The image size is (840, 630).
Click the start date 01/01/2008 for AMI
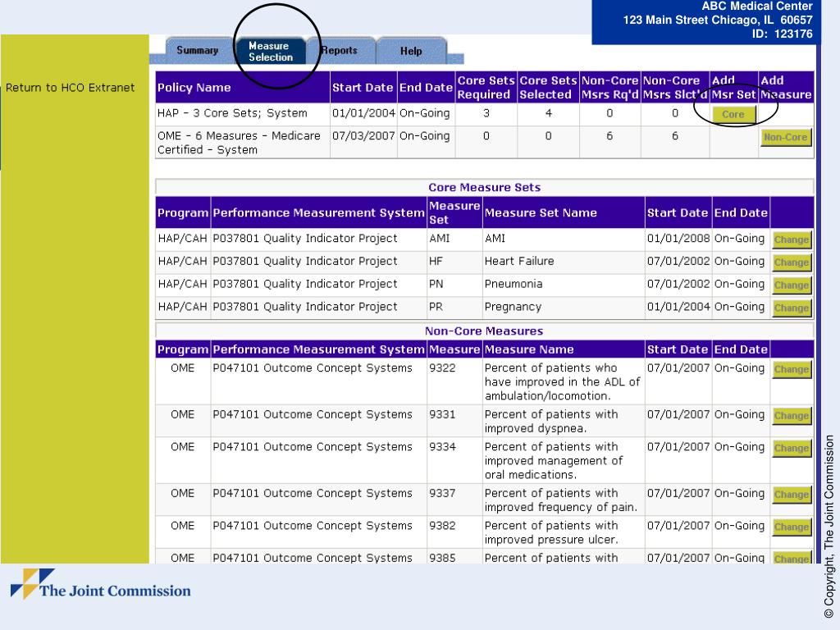[x=678, y=239]
